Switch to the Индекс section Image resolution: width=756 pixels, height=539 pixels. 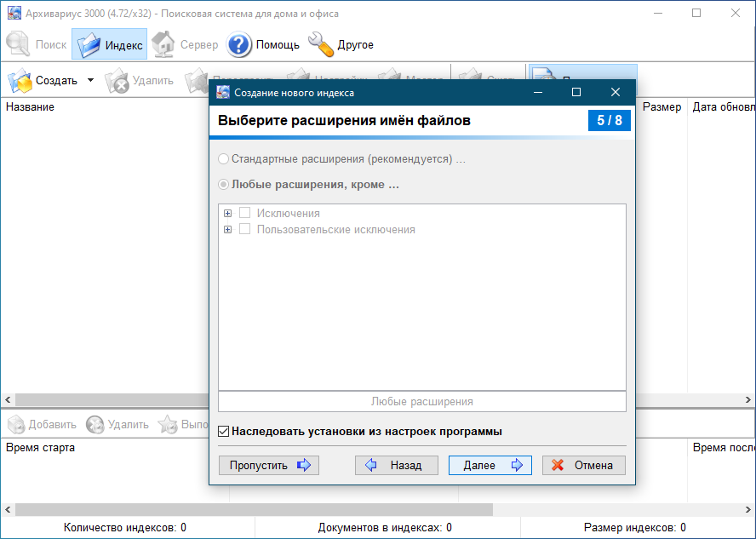[x=110, y=44]
